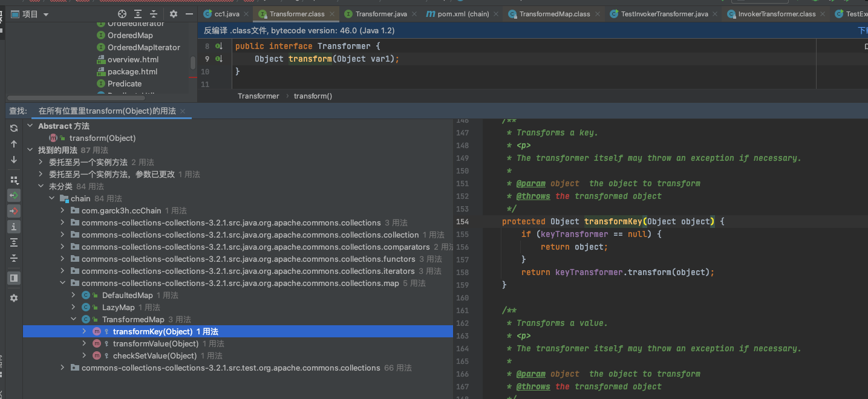Expand the transformKey(Object) usage node
The width and height of the screenshot is (868, 399).
click(85, 331)
